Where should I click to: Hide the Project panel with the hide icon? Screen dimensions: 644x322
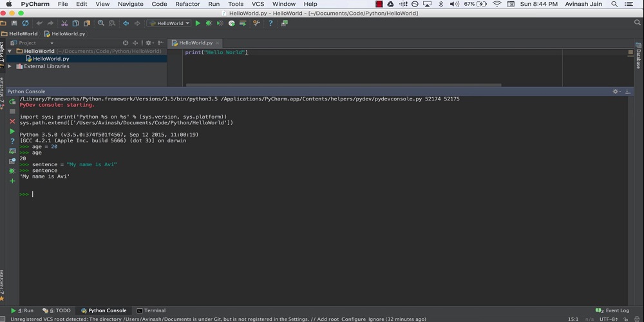(x=161, y=43)
